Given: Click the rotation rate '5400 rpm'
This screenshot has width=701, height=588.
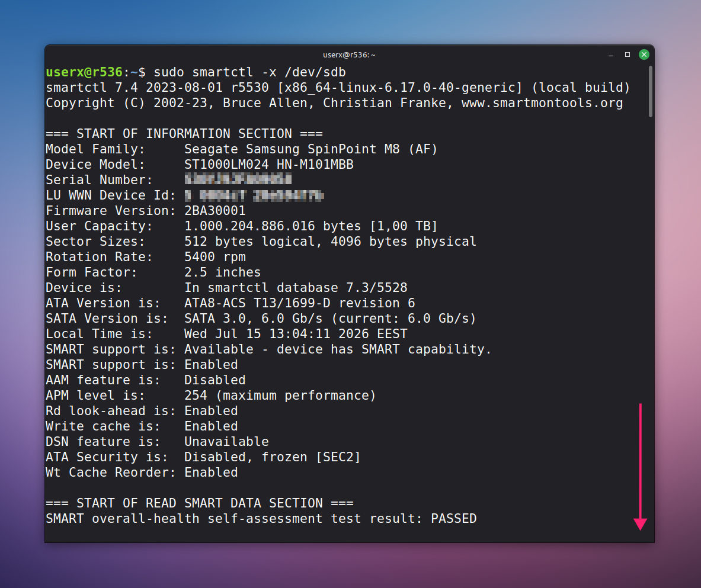Looking at the screenshot, I should coord(215,257).
